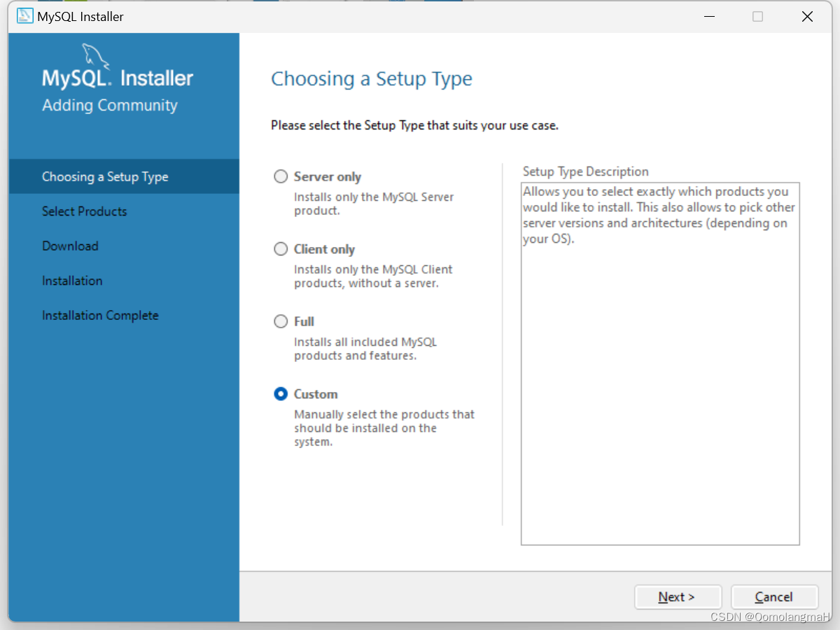Viewport: 840px width, 630px height.
Task: Go to the Installation step
Action: [72, 281]
